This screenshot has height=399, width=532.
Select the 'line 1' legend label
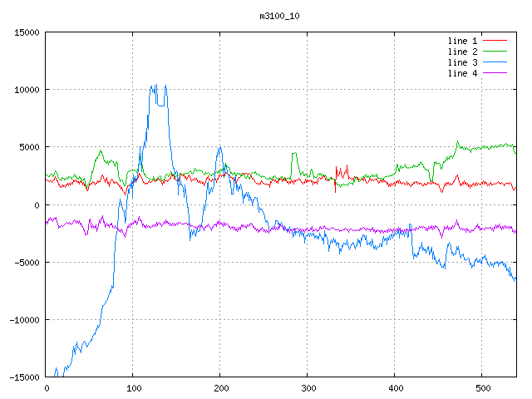tap(462, 41)
